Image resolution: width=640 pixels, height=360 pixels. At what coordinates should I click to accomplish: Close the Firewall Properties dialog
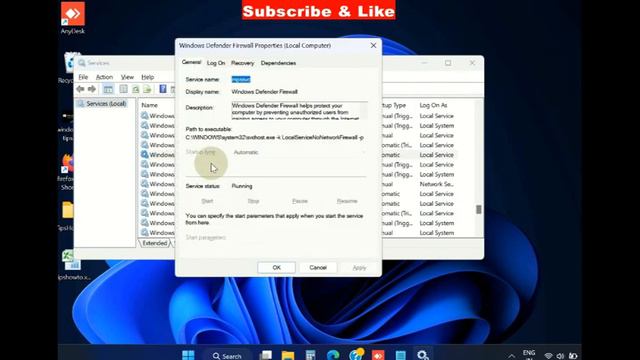pos(373,45)
